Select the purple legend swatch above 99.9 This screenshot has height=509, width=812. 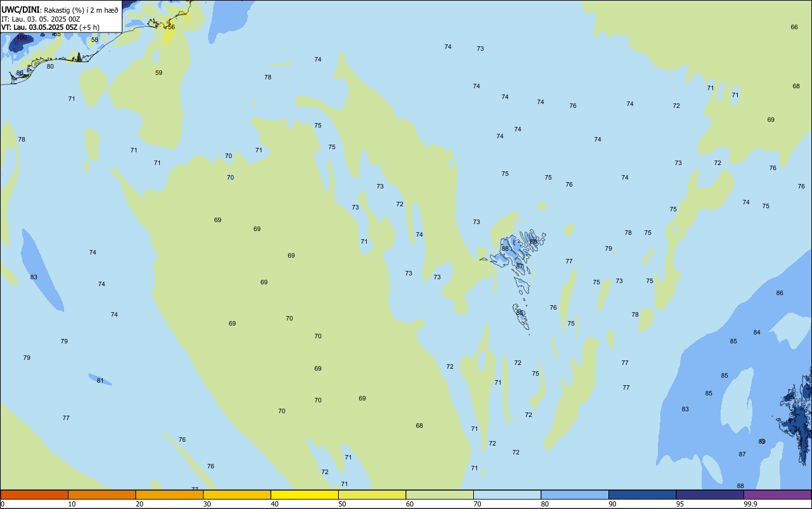pyautogui.click(x=778, y=494)
